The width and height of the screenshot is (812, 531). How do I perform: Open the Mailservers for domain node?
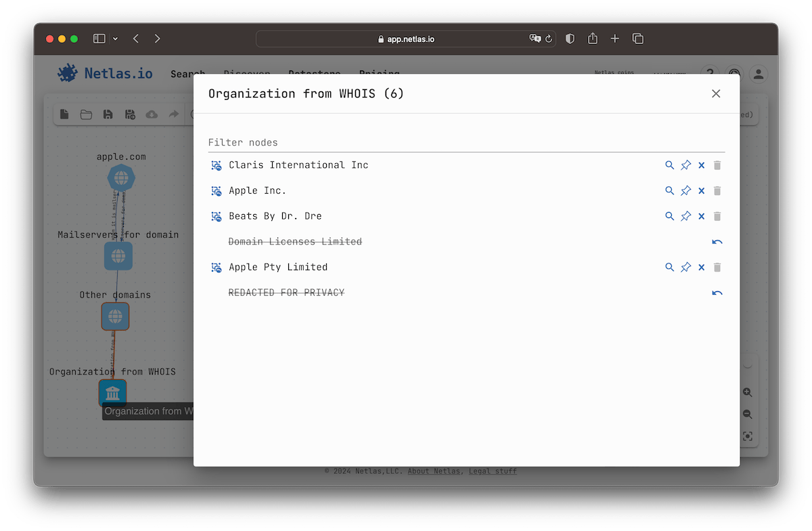coord(118,256)
